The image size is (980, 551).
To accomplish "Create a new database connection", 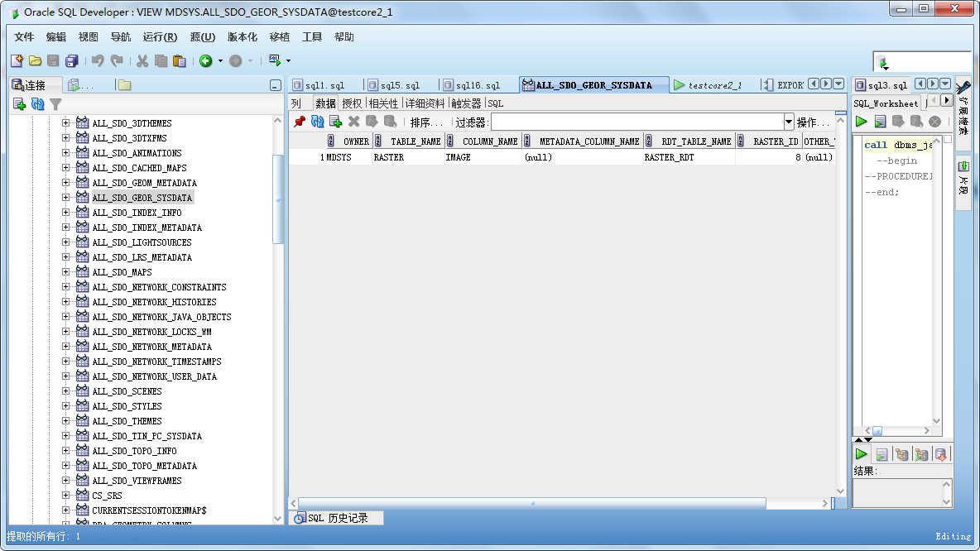I will coord(19,103).
